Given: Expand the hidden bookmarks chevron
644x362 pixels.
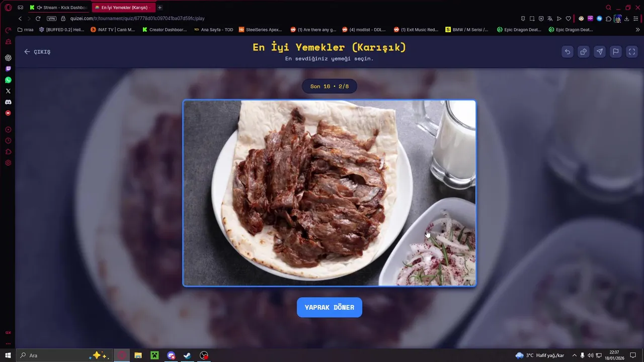Looking at the screenshot, I should pos(637,30).
